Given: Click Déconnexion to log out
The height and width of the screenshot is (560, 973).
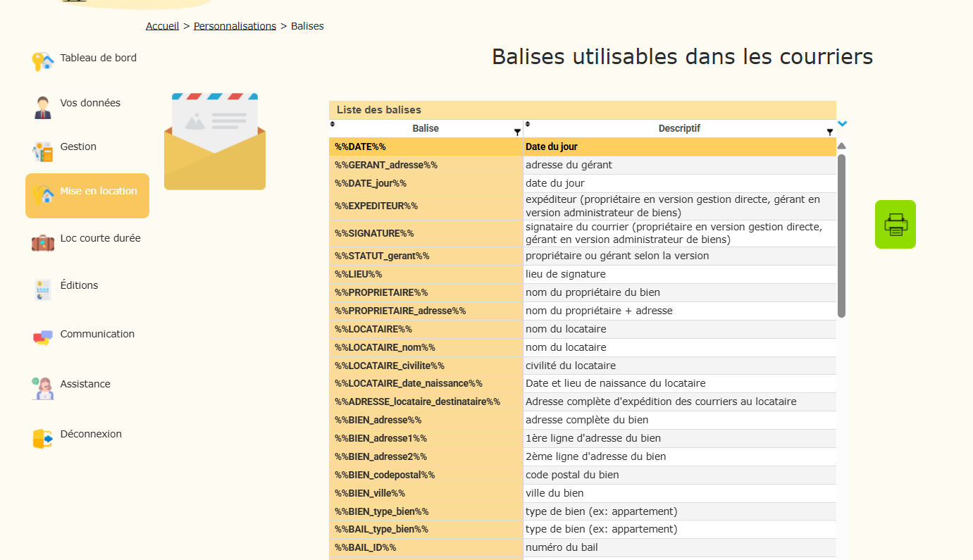Looking at the screenshot, I should tap(91, 434).
